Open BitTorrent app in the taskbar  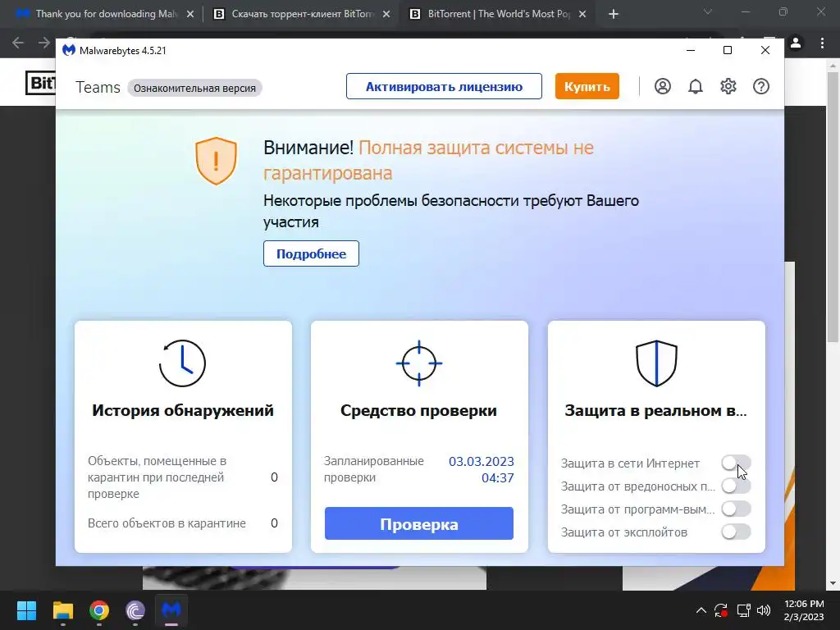click(x=135, y=610)
